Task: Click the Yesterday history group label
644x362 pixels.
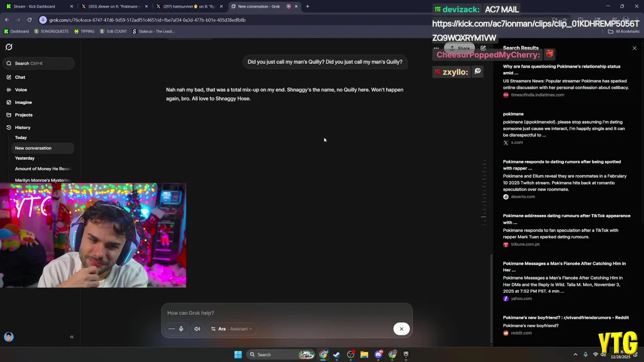Action: pos(25,158)
